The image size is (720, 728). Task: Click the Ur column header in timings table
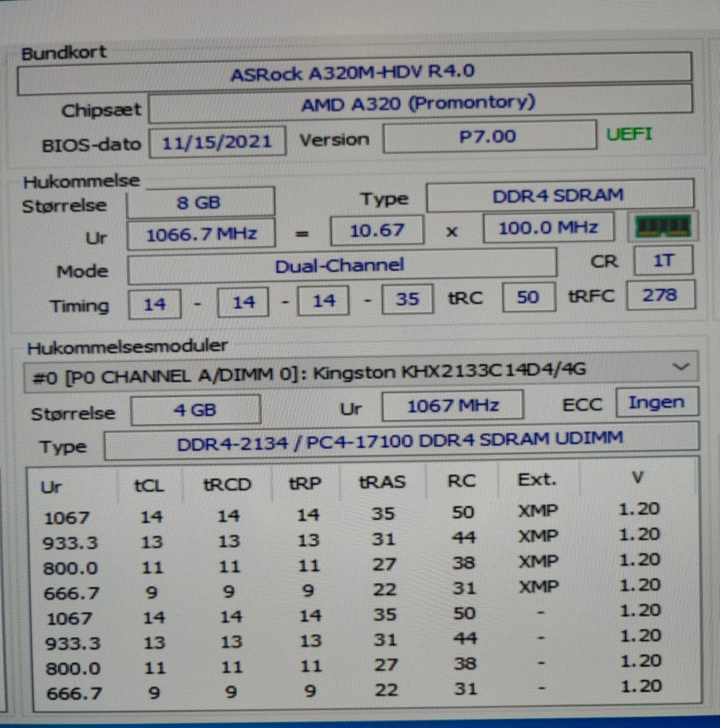point(52,486)
